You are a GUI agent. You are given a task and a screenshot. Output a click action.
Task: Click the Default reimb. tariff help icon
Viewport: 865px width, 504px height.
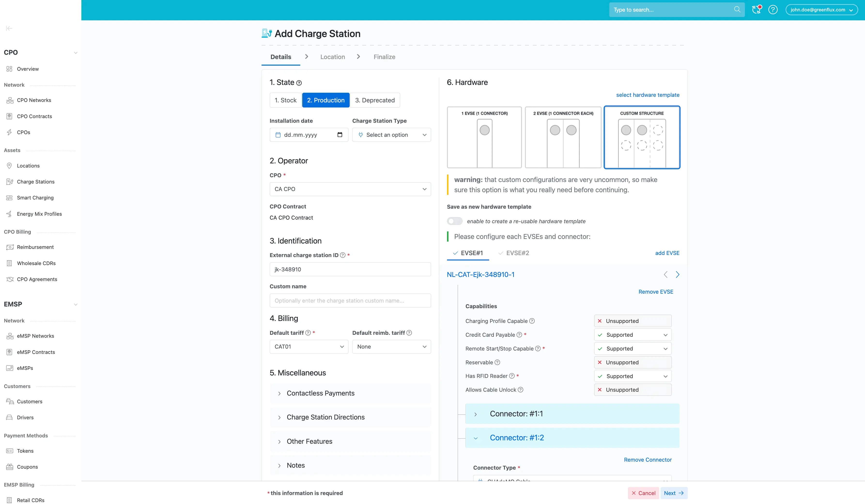point(409,333)
